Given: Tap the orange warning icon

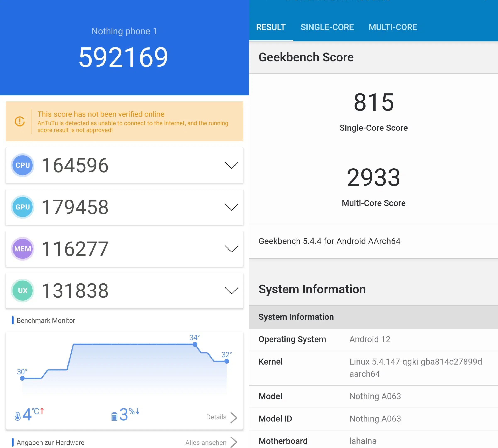Looking at the screenshot, I should tap(20, 121).
